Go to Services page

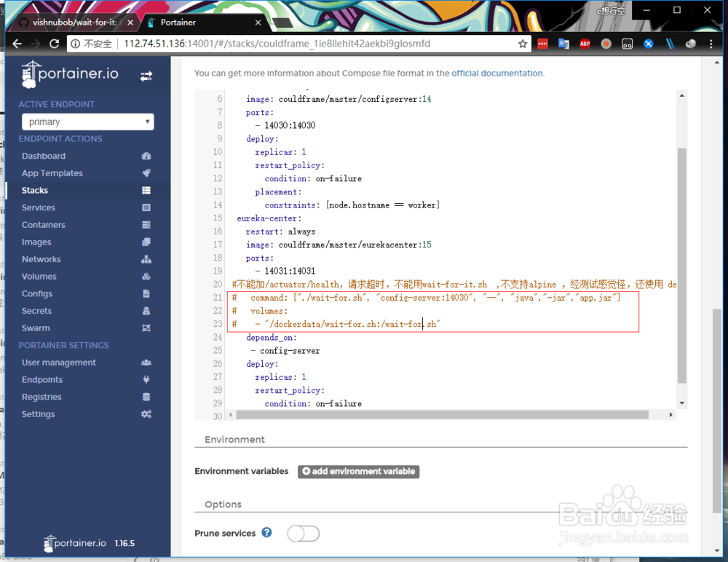tap(39, 207)
